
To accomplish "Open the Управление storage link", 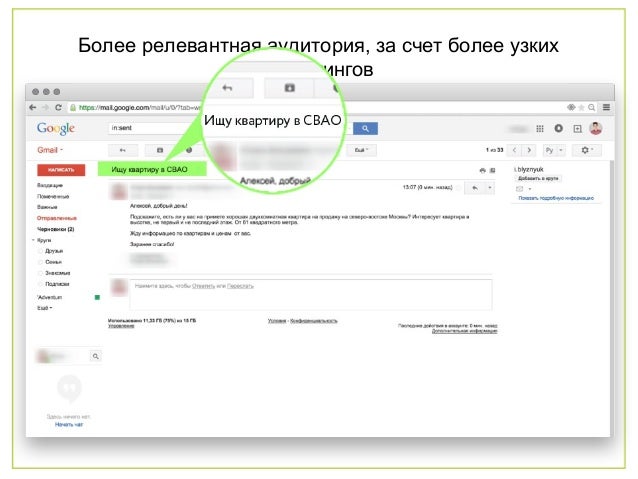I will pyautogui.click(x=121, y=326).
